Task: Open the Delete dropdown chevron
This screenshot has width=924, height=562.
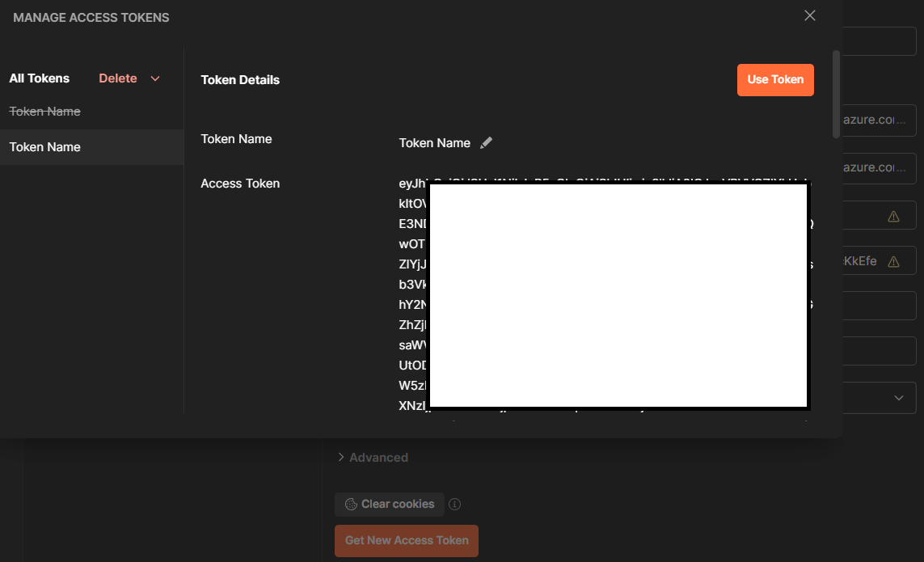Action: point(155,78)
